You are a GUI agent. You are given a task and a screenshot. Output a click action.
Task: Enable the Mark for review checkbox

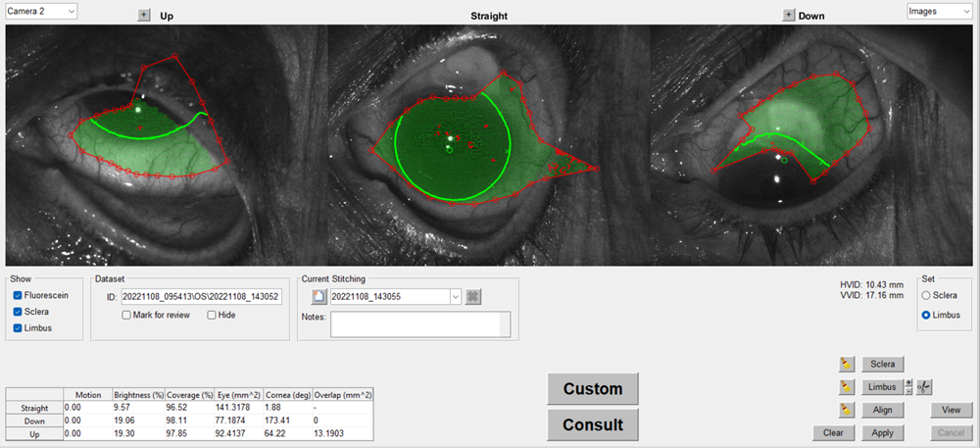[x=126, y=315]
